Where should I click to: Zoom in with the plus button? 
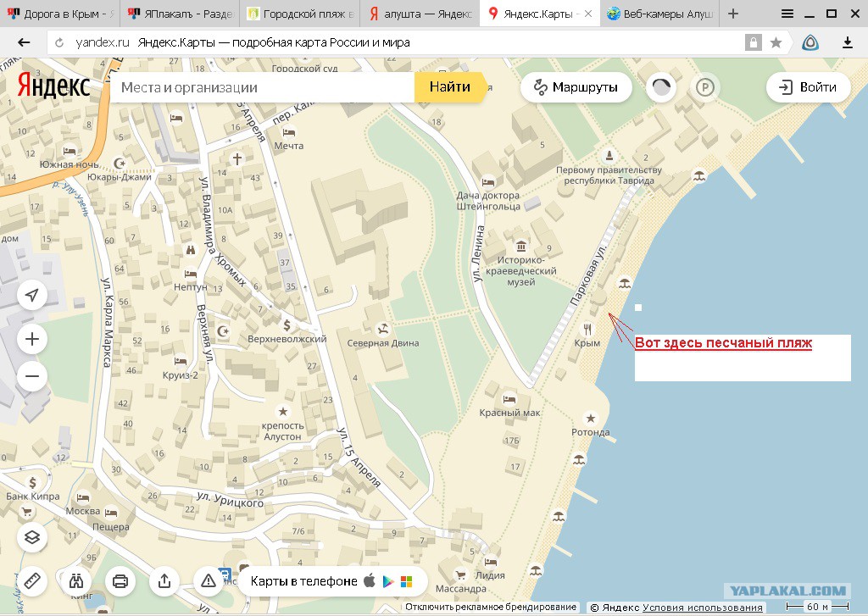click(x=31, y=340)
